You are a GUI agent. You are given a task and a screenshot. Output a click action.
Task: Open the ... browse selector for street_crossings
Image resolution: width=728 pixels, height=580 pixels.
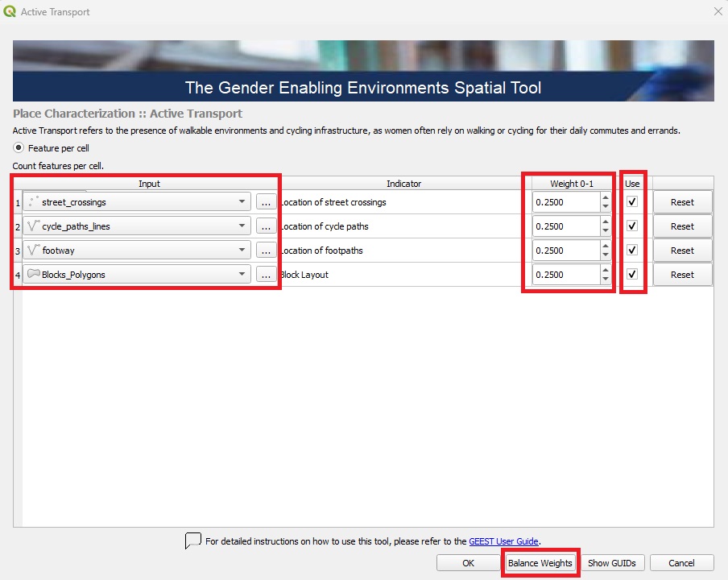266,202
